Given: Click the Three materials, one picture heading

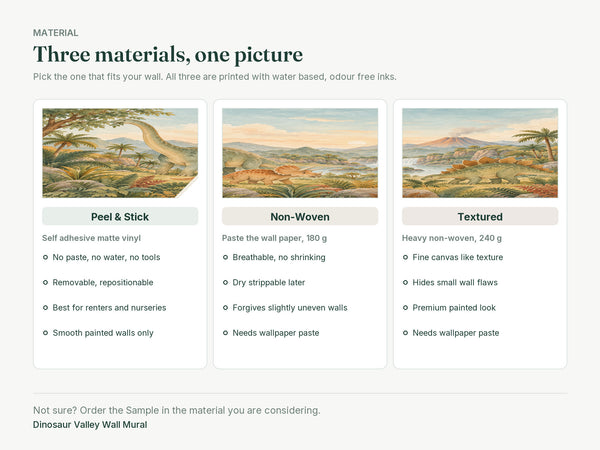Looking at the screenshot, I should (x=168, y=54).
